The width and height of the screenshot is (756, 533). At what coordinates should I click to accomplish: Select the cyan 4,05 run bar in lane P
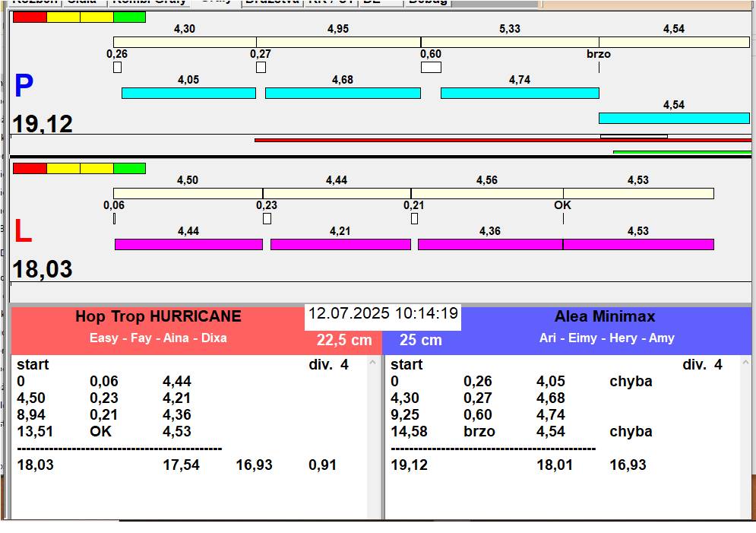pos(188,93)
